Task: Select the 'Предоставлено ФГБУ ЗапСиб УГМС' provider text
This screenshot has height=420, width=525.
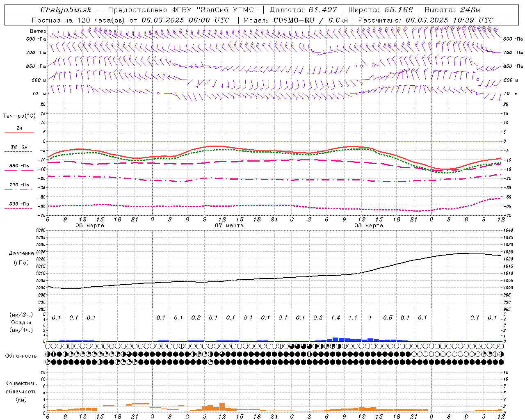Action: pos(182,10)
